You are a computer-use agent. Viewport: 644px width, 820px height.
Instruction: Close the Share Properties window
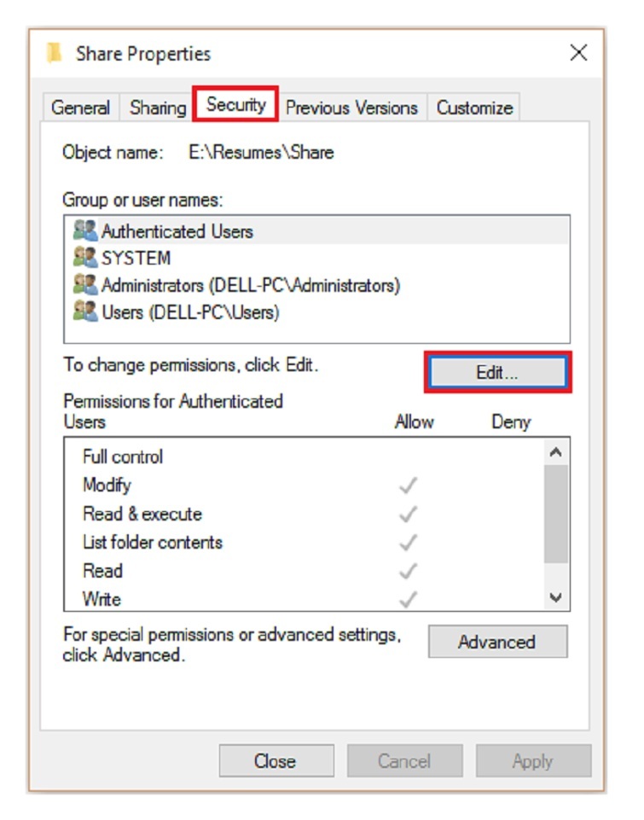click(x=578, y=54)
